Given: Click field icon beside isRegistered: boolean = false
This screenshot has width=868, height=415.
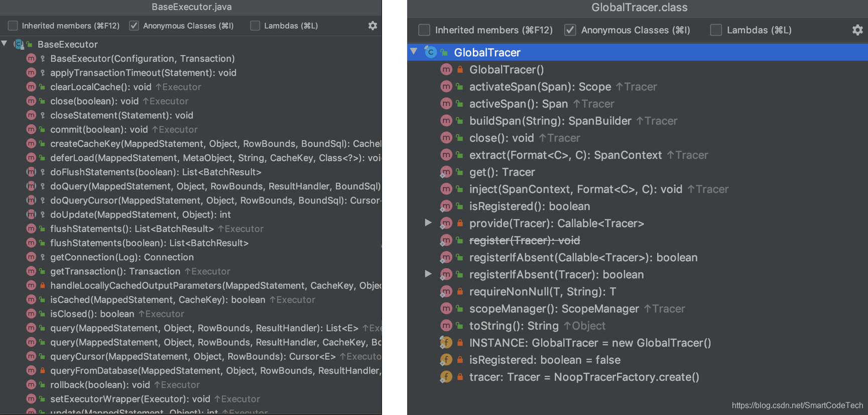Looking at the screenshot, I should (446, 360).
